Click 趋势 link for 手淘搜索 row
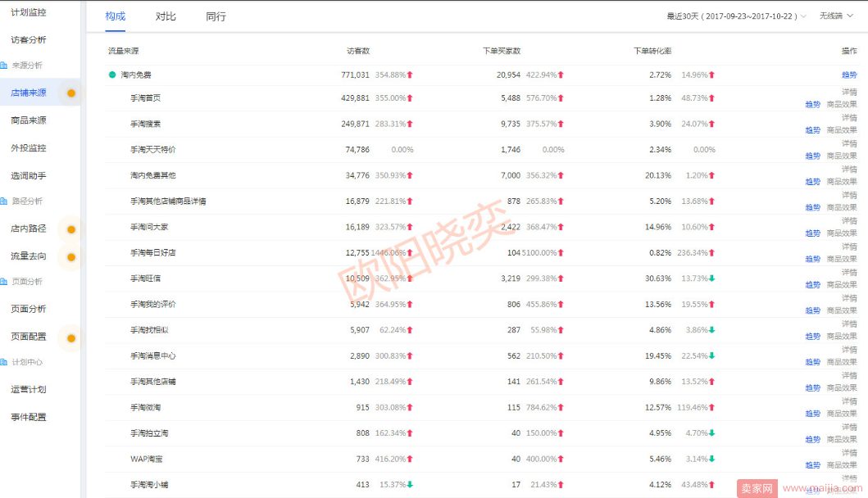868x498 pixels. (812, 130)
